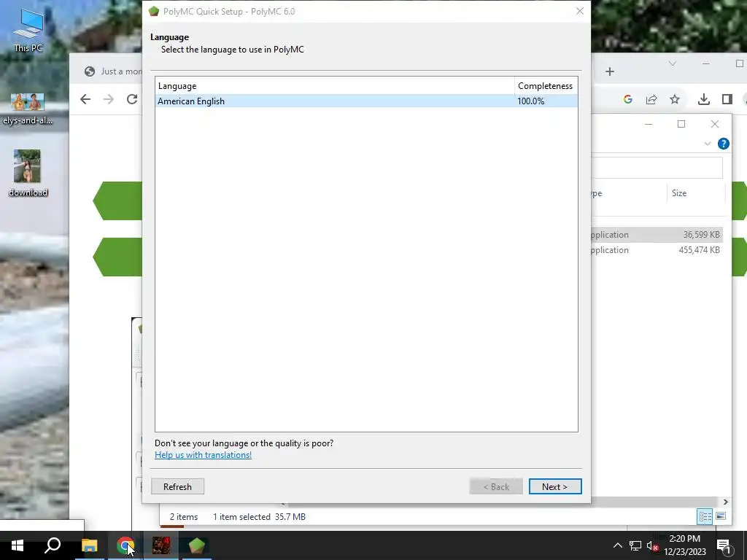The height and width of the screenshot is (560, 747).
Task: Open the notification center icon
Action: (724, 545)
